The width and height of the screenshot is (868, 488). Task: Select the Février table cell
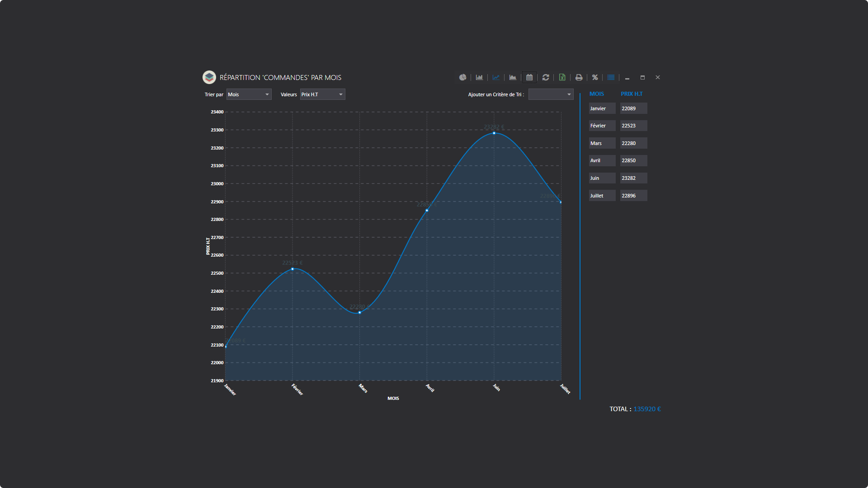tap(602, 126)
